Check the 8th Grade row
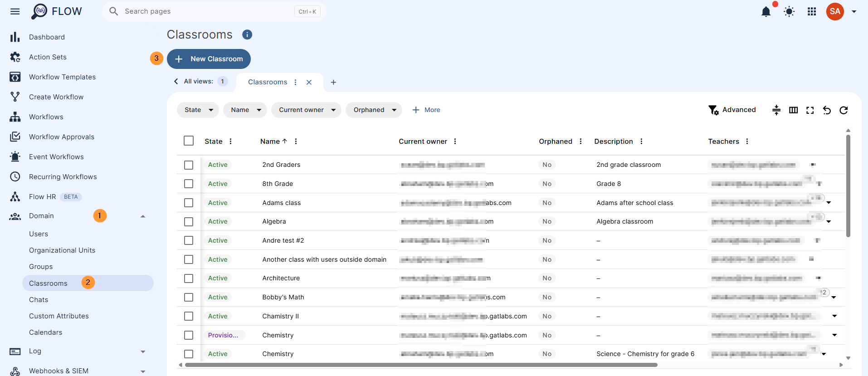The image size is (868, 376). (189, 184)
